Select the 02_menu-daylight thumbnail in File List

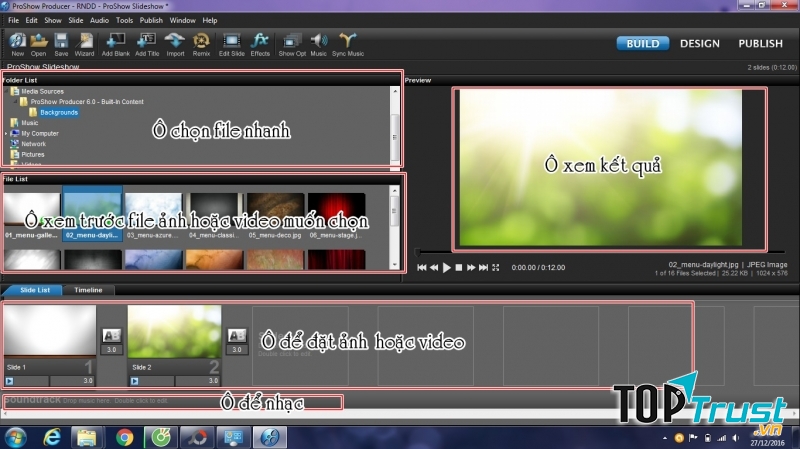click(x=92, y=210)
